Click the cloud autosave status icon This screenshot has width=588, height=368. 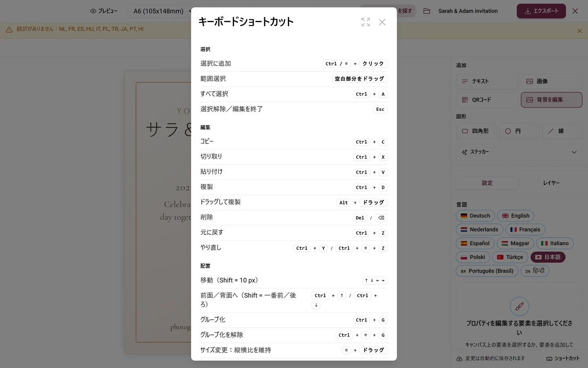tap(459, 359)
